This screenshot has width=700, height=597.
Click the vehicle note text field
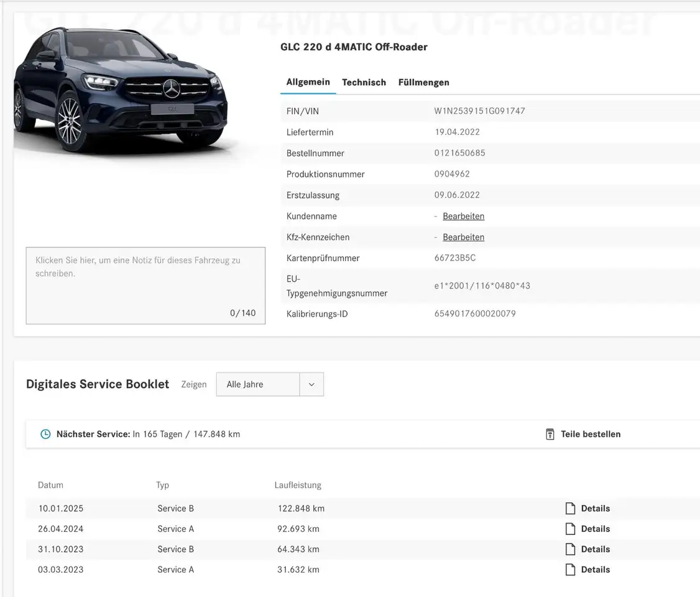pyautogui.click(x=145, y=285)
